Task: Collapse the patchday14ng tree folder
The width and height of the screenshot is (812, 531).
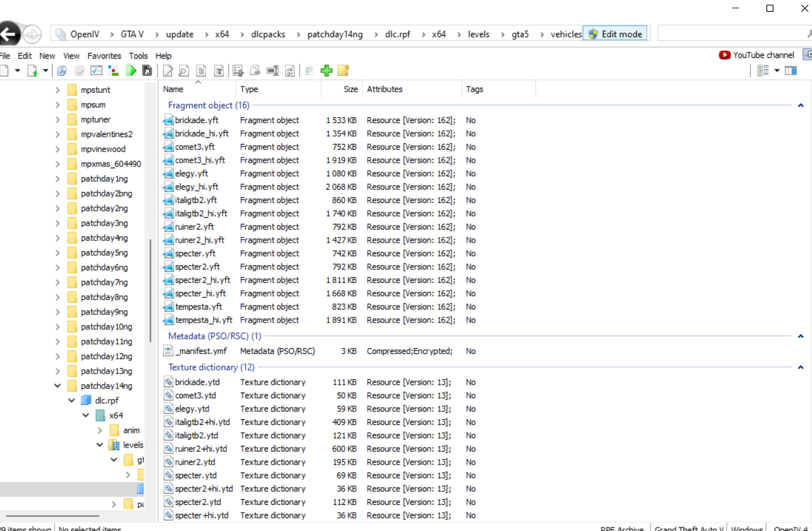Action: point(57,386)
